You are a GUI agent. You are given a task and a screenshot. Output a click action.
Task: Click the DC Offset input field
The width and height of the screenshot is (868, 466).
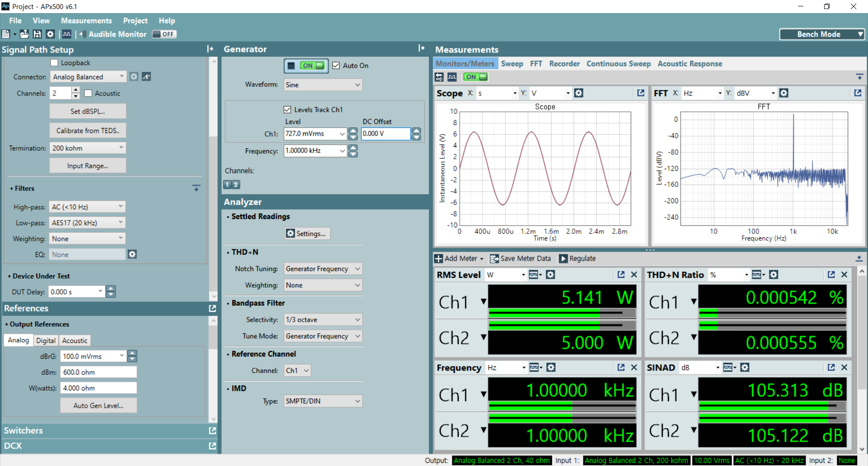click(x=385, y=133)
